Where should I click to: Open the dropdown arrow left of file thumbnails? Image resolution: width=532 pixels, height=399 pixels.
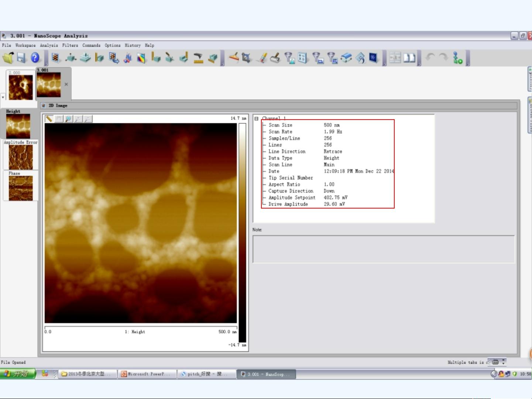point(3,97)
